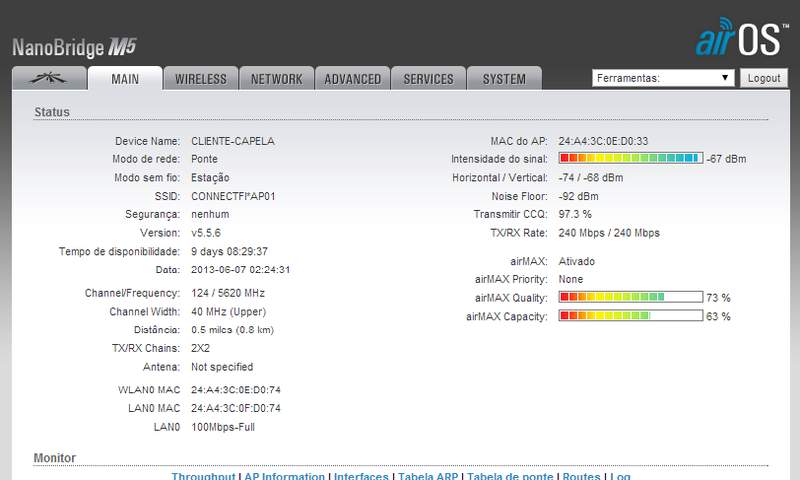The height and width of the screenshot is (480, 800).
Task: Click the signal strength bar
Action: [631, 158]
